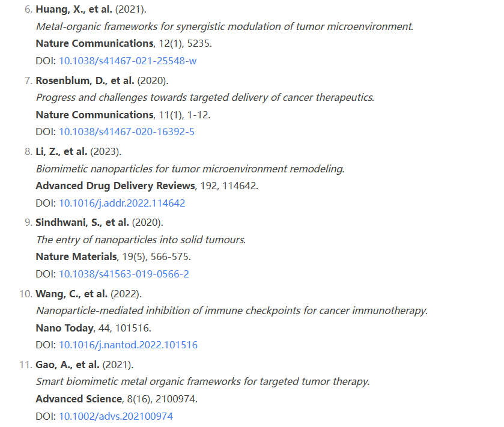This screenshot has height=427, width=504.
Task: Open DOI link 10.1038/s41467-021-25548-w
Action: coord(127,61)
